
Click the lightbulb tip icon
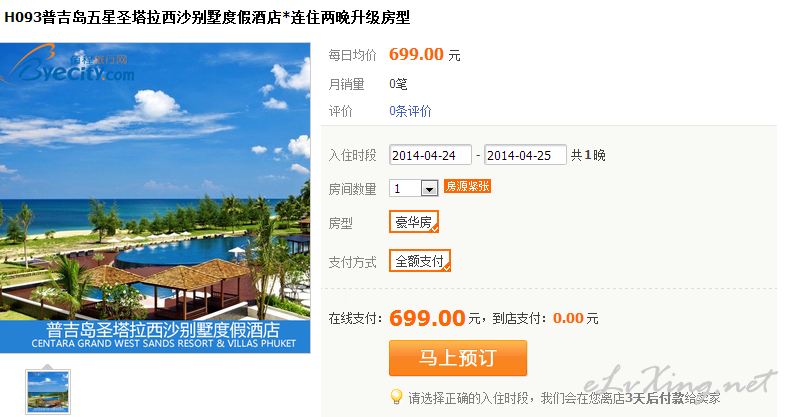click(396, 397)
